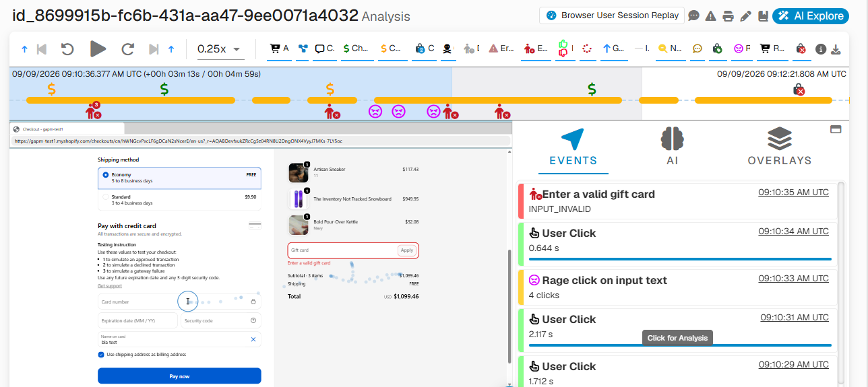
Task: Jump to the previous event
Action: click(x=42, y=48)
